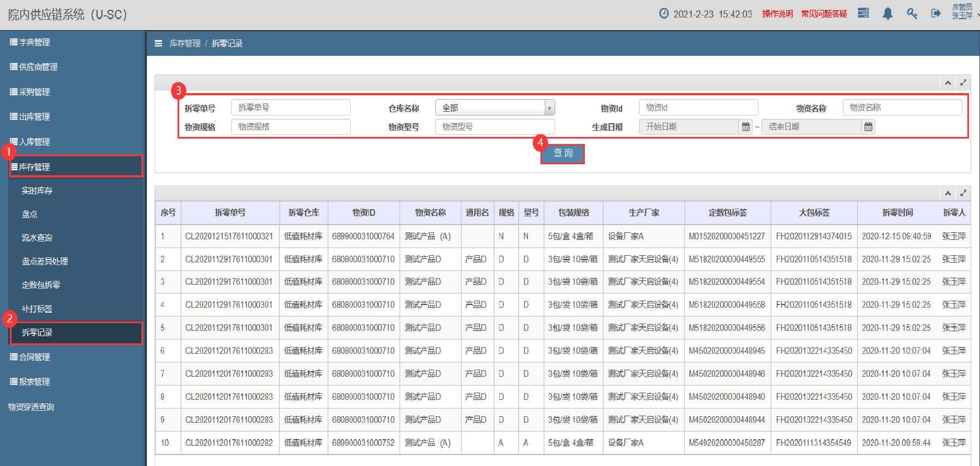Collapse the search filter panel

click(948, 83)
